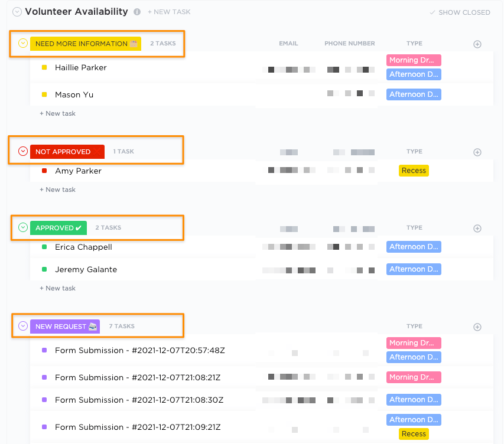Screen dimensions: 504x444
Task: Click the green status square for Erica Chappell
Action: 44,247
